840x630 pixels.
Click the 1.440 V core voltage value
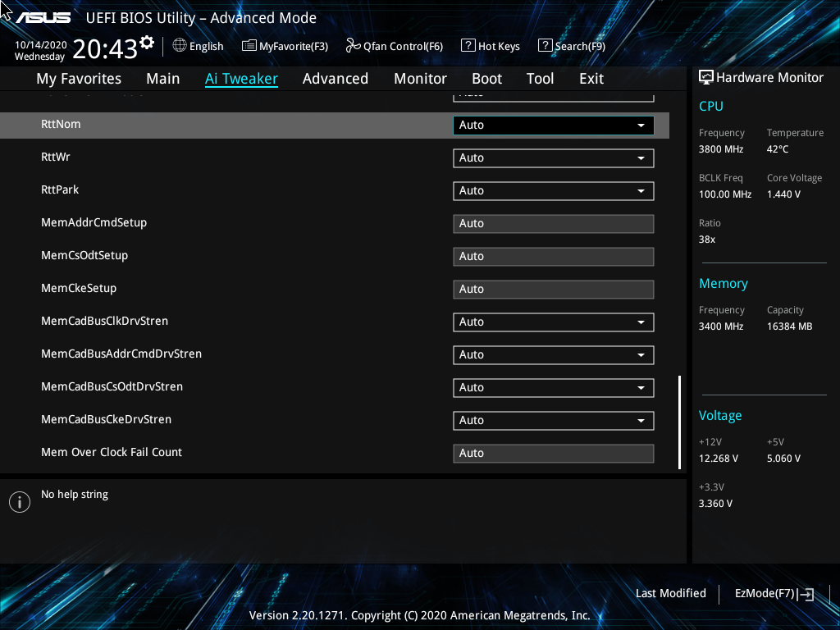[x=783, y=194]
